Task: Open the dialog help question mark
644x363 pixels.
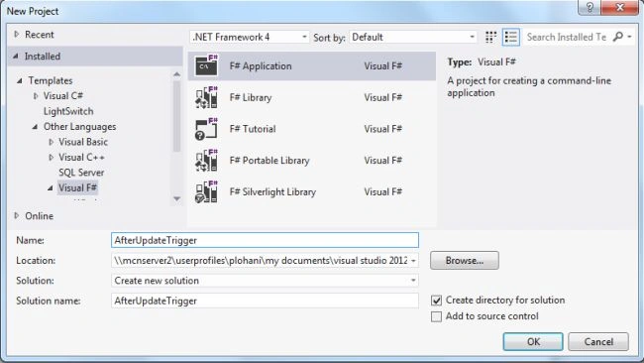Action: 590,7
